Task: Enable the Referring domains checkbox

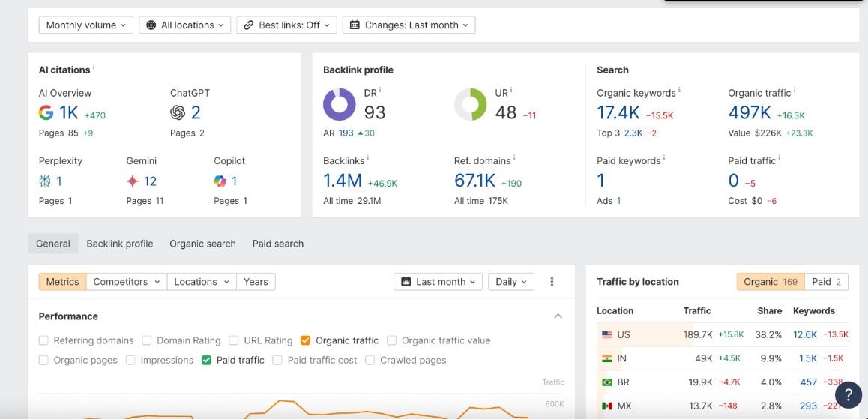Action: (43, 340)
